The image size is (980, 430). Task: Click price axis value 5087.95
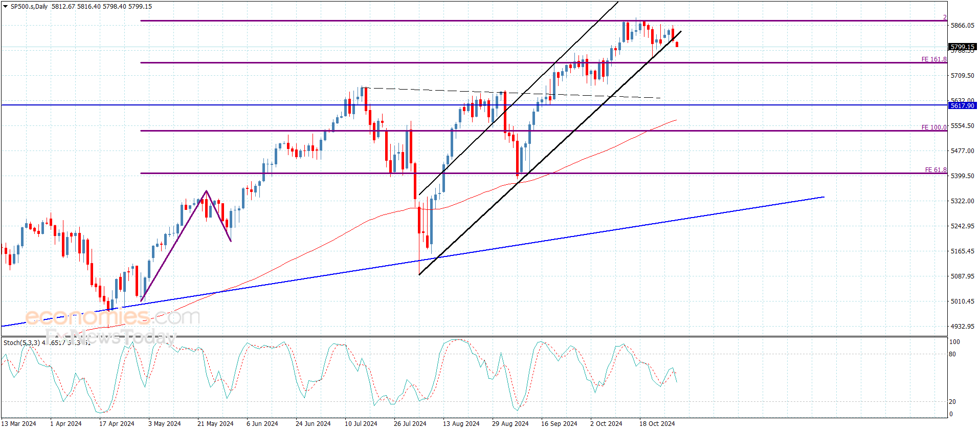(x=962, y=276)
